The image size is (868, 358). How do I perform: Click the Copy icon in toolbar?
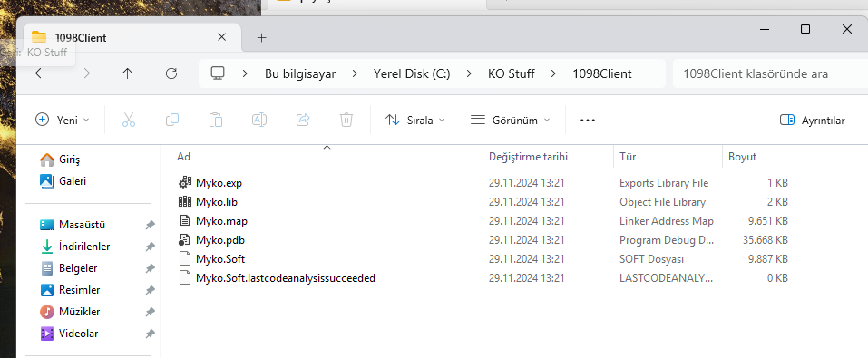point(172,120)
